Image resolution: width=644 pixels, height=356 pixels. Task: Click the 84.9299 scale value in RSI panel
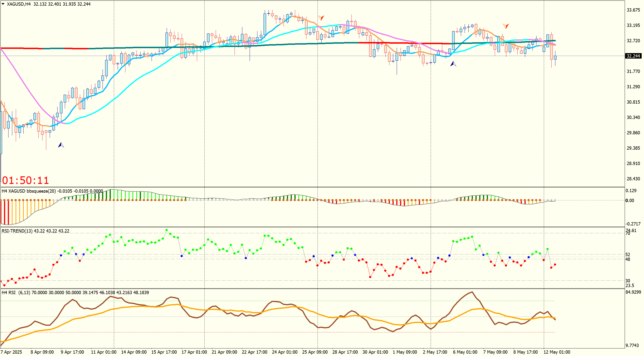(x=633, y=292)
